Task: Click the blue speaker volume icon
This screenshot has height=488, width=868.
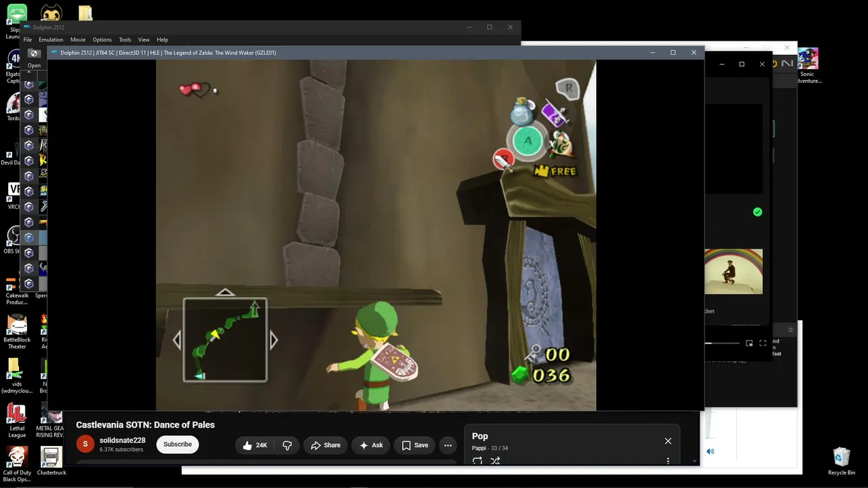Action: coord(711,451)
